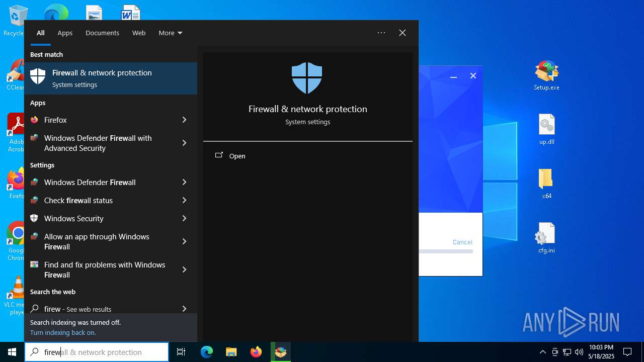Select the All search tab
Viewport: 644px width, 362px height.
(40, 33)
